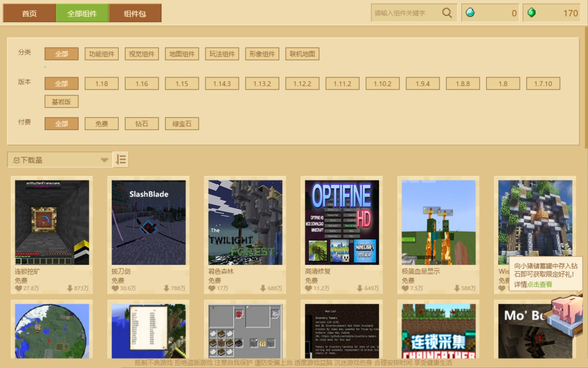Filter by 玩法组件 category
Viewport: 588px width, 368px height.
pos(222,54)
